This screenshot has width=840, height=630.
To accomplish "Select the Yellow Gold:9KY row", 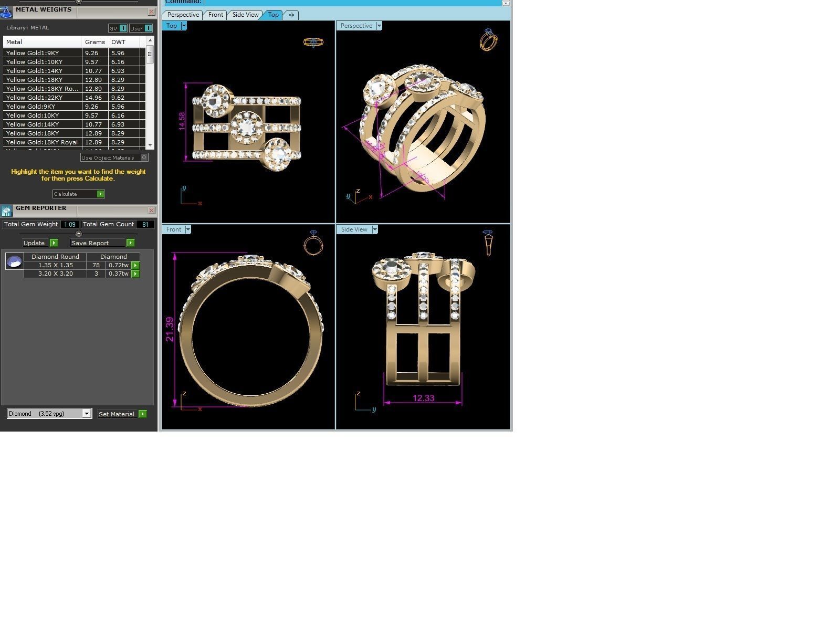I will pos(74,107).
